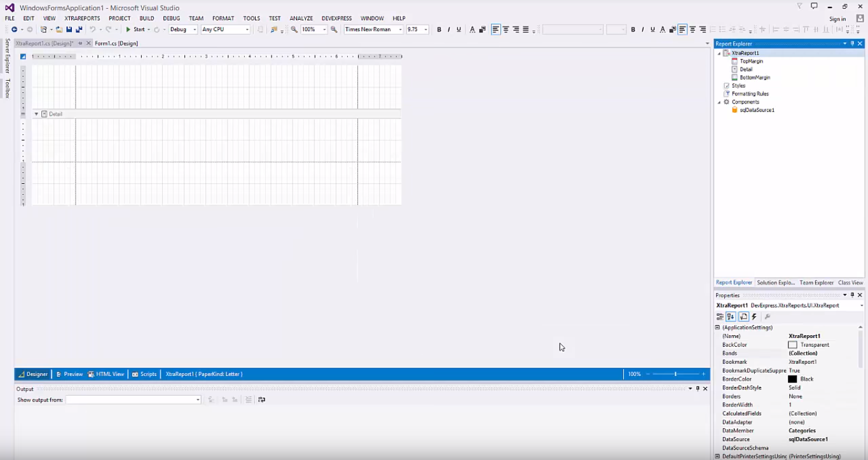Click the Start debugging button
The image size is (868, 460).
135,29
